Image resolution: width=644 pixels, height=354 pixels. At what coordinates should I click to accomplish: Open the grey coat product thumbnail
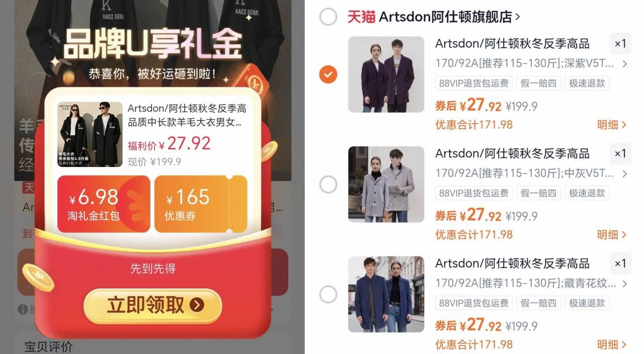386,185
